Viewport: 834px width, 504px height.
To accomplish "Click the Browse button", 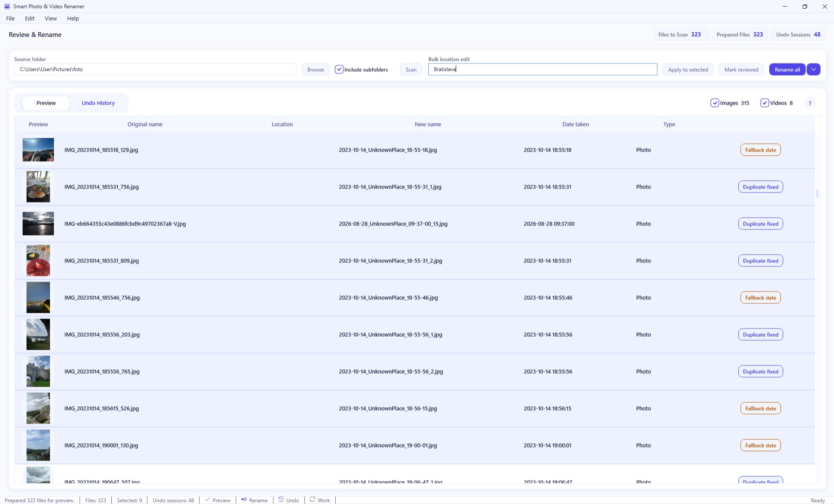I will (x=315, y=70).
